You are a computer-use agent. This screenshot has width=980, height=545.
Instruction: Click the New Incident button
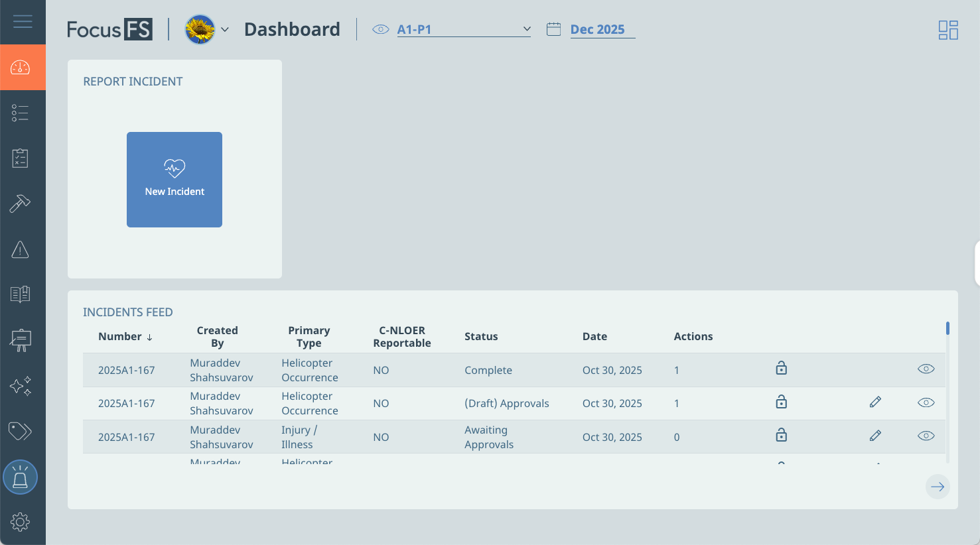pyautogui.click(x=175, y=180)
